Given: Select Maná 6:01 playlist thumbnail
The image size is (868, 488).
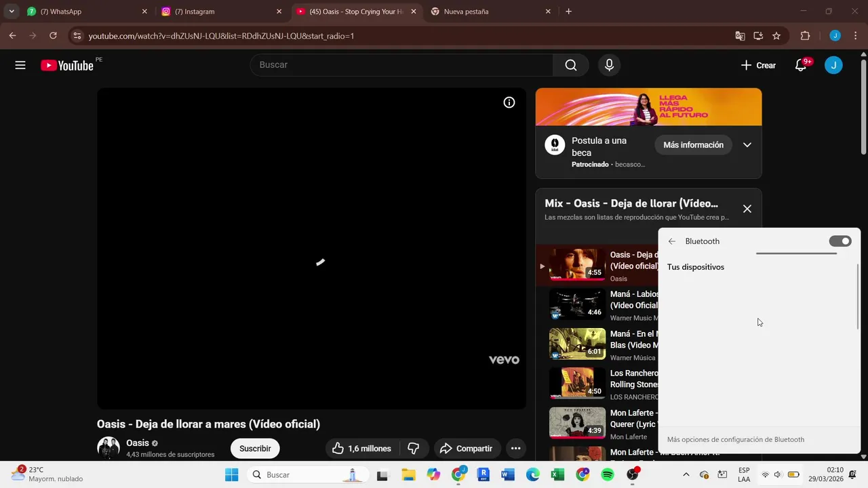Looking at the screenshot, I should pyautogui.click(x=577, y=344).
